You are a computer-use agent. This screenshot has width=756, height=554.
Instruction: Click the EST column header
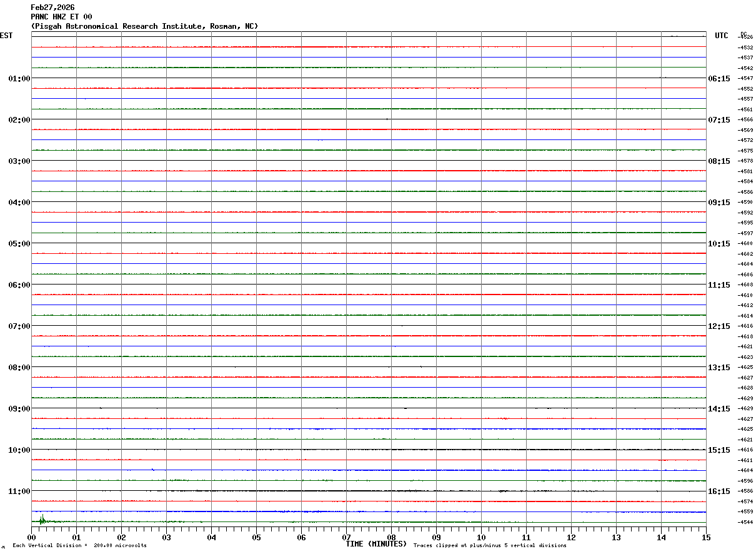tap(6, 36)
